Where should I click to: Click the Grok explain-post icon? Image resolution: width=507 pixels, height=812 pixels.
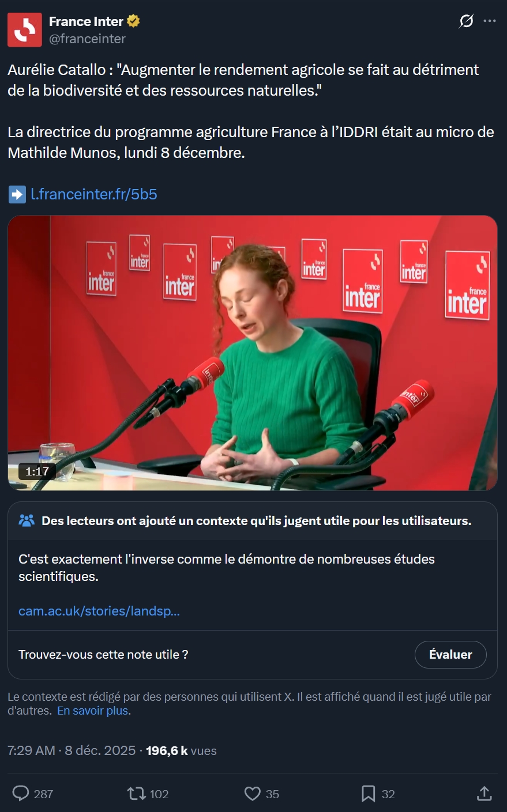coord(466,21)
